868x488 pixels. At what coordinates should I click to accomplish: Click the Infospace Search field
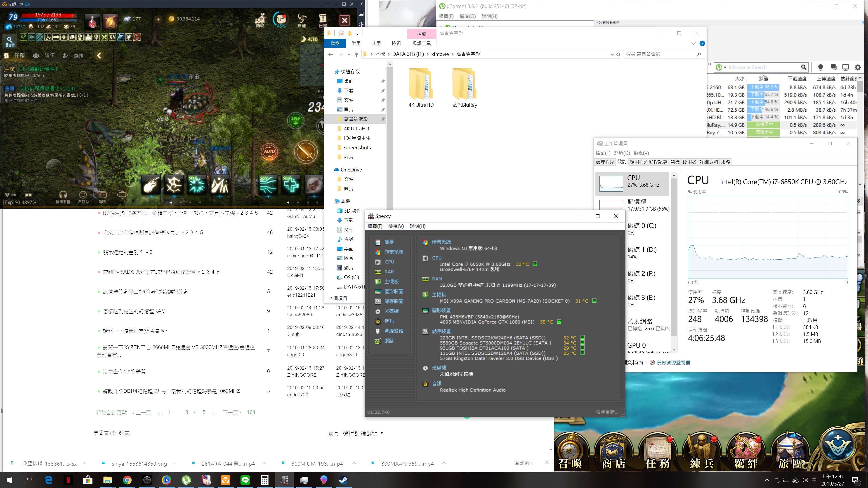(x=764, y=67)
